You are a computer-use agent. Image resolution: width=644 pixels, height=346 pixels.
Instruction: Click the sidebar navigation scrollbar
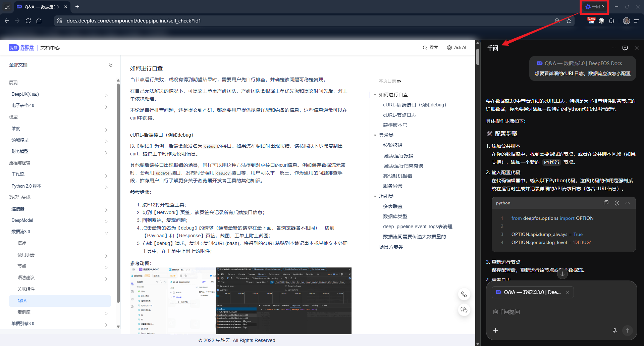click(x=118, y=193)
